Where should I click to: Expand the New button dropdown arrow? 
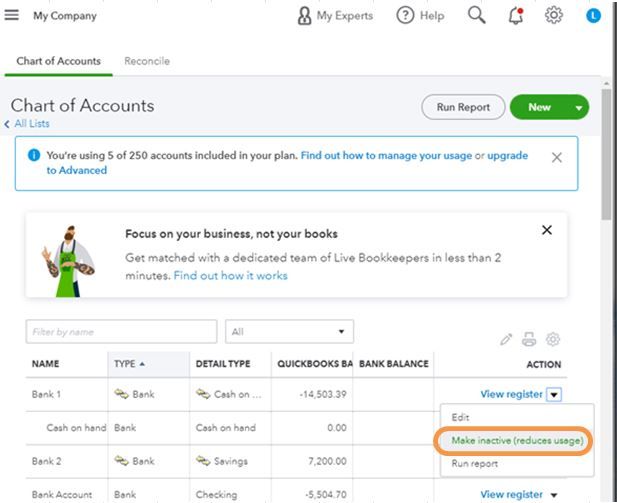[578, 107]
